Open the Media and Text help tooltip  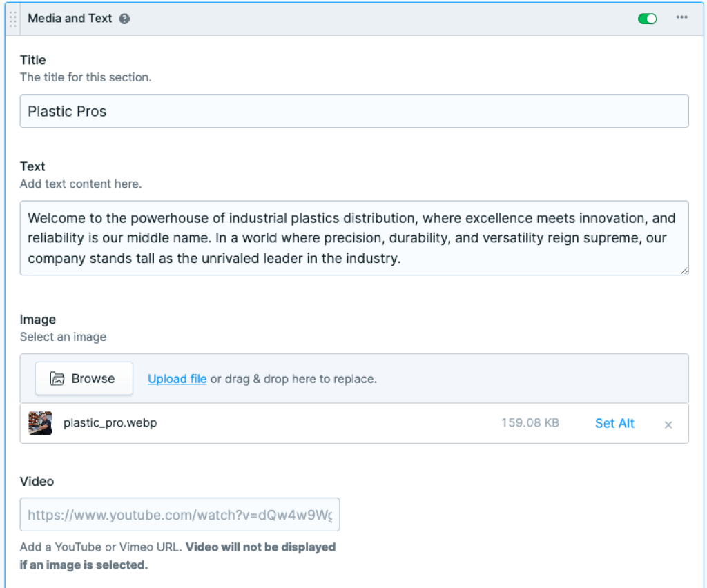[x=124, y=19]
